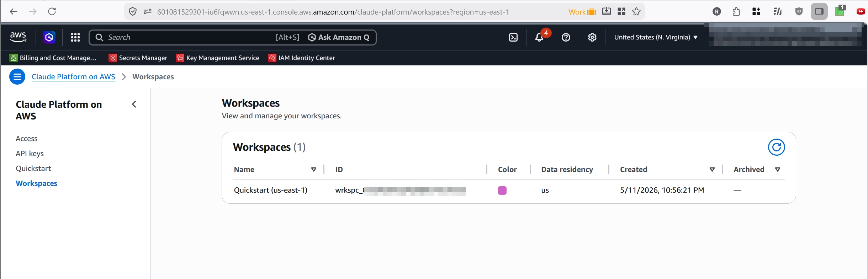The height and width of the screenshot is (279, 868).
Task: Click the purple workspace color swatch
Action: tap(502, 191)
